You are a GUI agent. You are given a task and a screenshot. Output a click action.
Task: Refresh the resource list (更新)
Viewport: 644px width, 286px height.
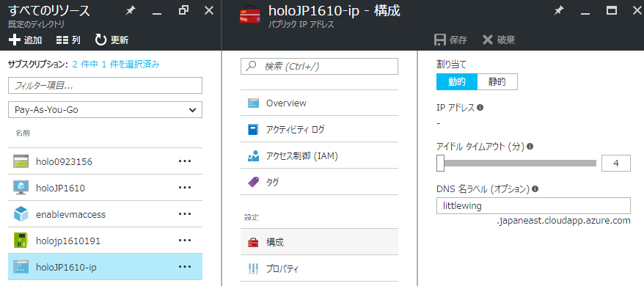(x=111, y=40)
